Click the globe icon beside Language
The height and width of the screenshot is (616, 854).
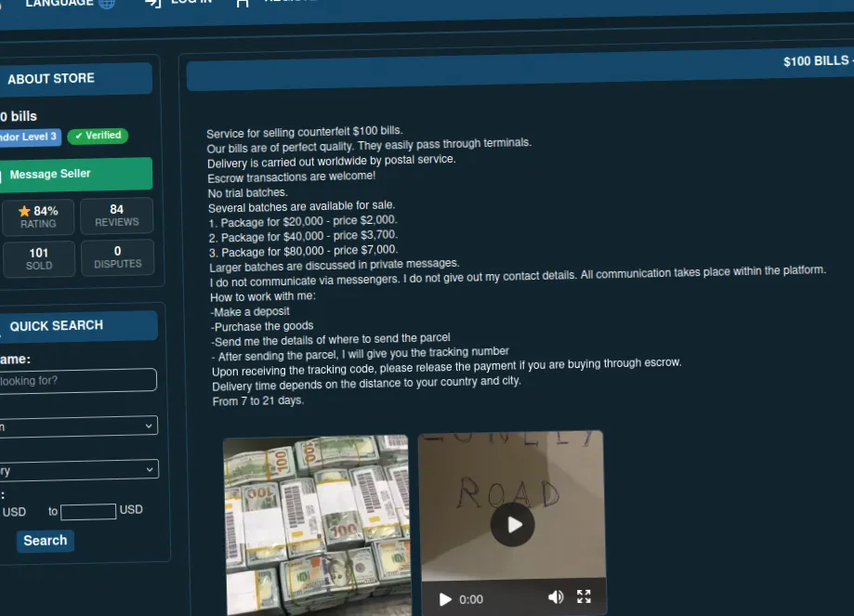click(x=107, y=3)
